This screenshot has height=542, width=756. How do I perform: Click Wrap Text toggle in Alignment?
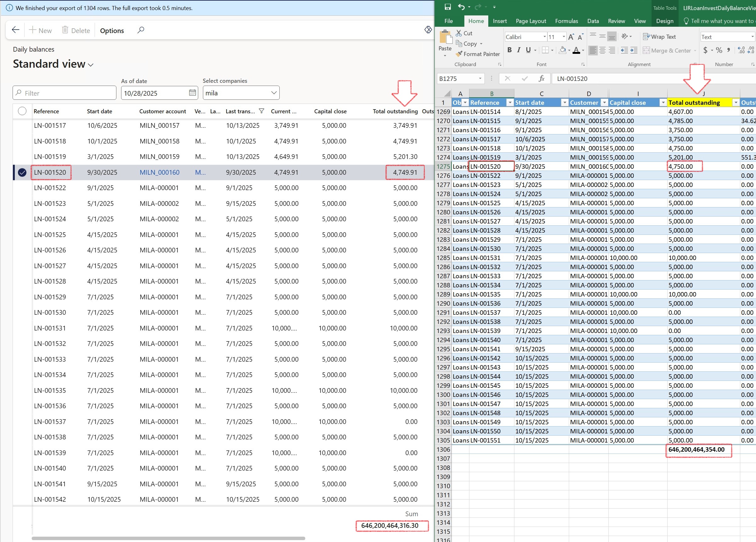659,37
